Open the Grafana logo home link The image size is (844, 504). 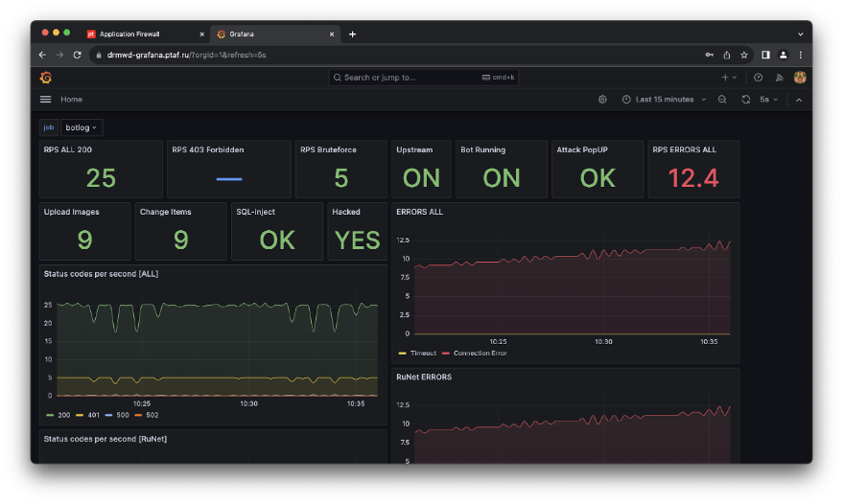[45, 78]
